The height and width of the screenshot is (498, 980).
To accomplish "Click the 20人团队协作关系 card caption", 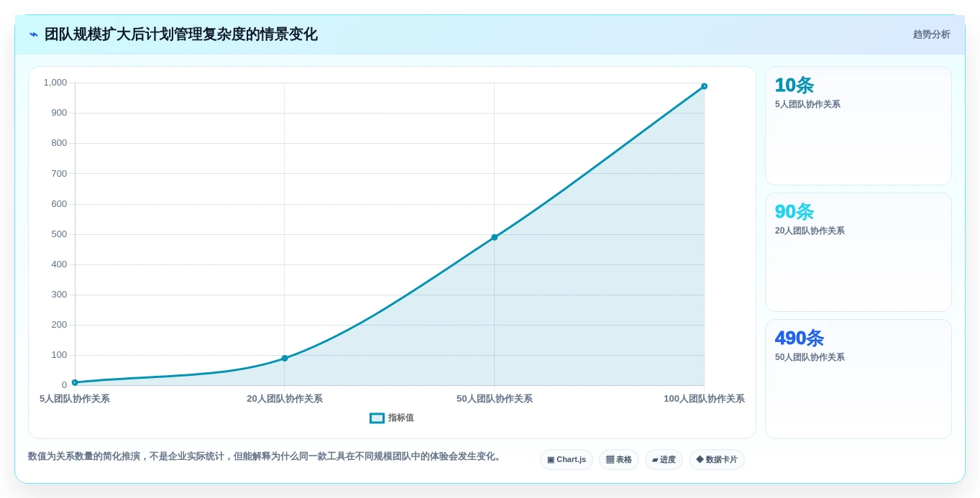I will tap(810, 231).
